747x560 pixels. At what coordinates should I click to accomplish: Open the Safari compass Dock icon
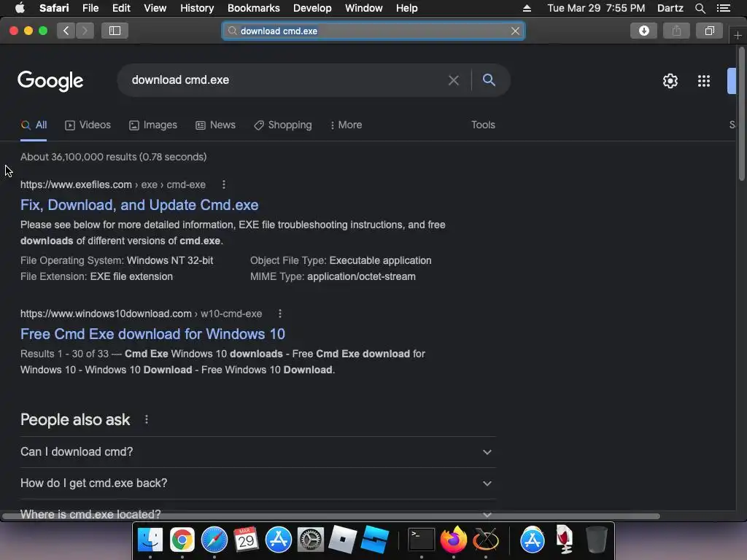(214, 540)
